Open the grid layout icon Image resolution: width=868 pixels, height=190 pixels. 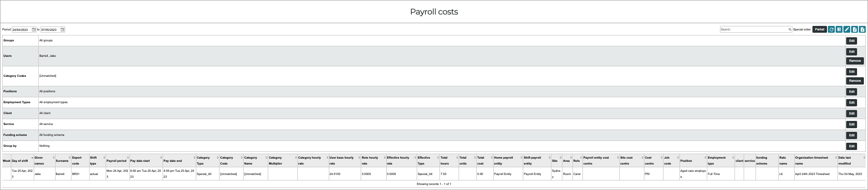[839, 30]
